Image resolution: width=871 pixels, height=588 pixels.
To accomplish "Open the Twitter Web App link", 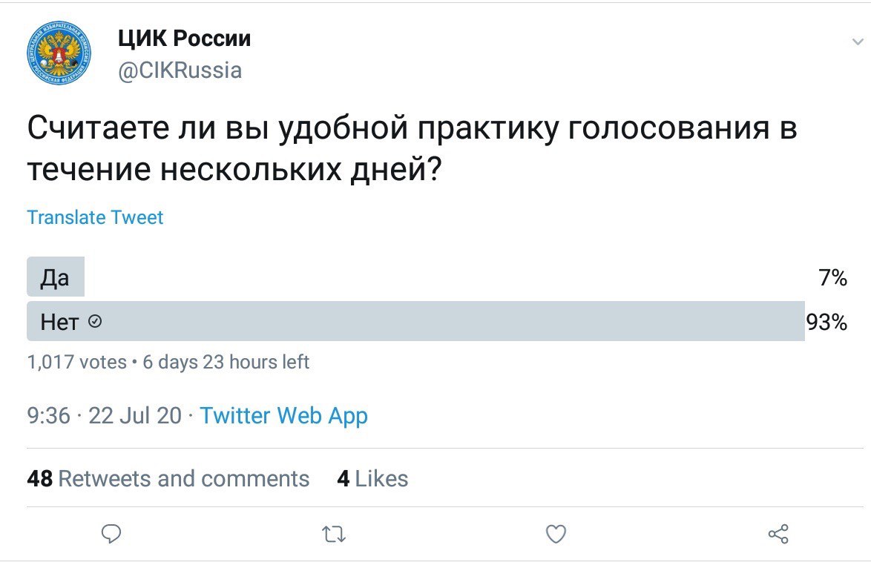I will pos(283,415).
